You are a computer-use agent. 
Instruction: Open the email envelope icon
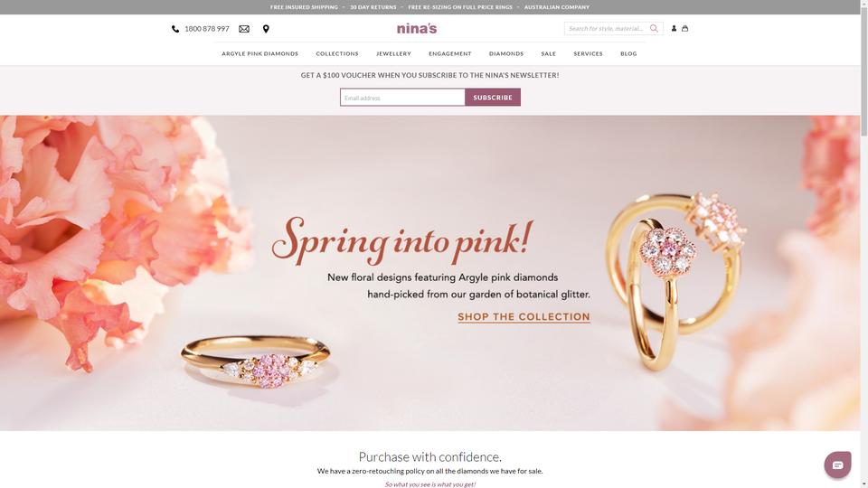point(244,29)
